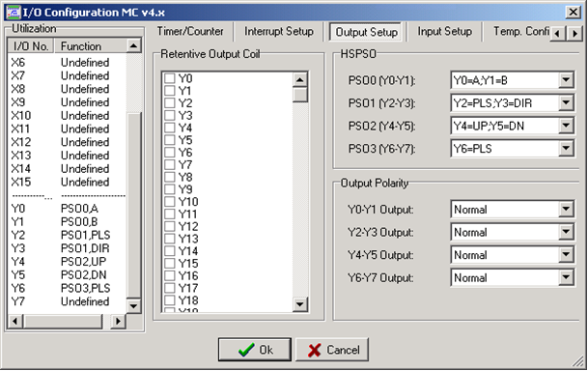Check the Y0 retentive coil checkbox
The height and width of the screenshot is (371, 588).
[170, 78]
